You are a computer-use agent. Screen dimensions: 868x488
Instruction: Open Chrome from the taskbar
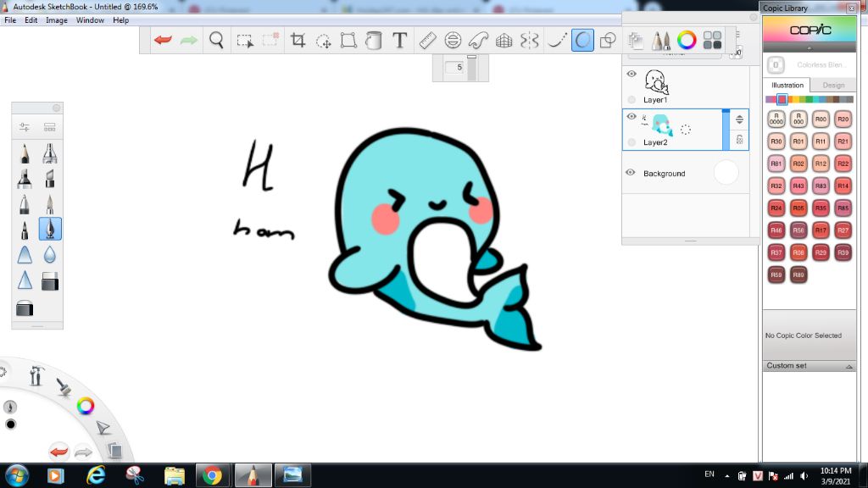(x=211, y=476)
